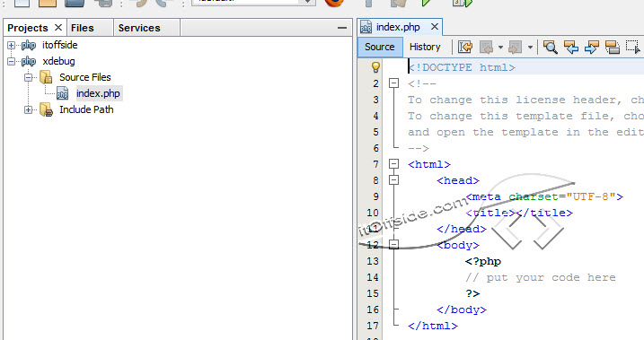
Task: Click line number 13 in gutter
Action: (x=373, y=261)
